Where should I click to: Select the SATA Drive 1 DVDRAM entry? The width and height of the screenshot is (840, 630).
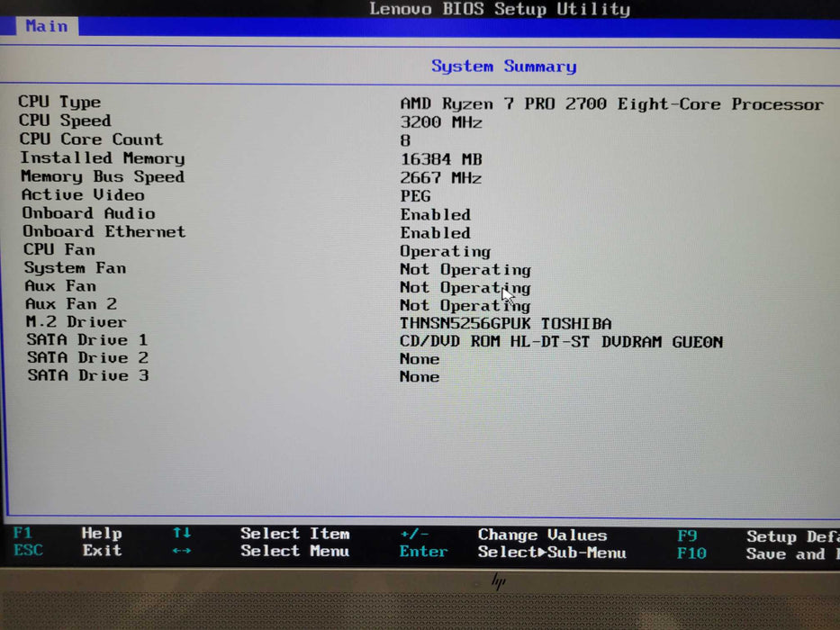561,341
